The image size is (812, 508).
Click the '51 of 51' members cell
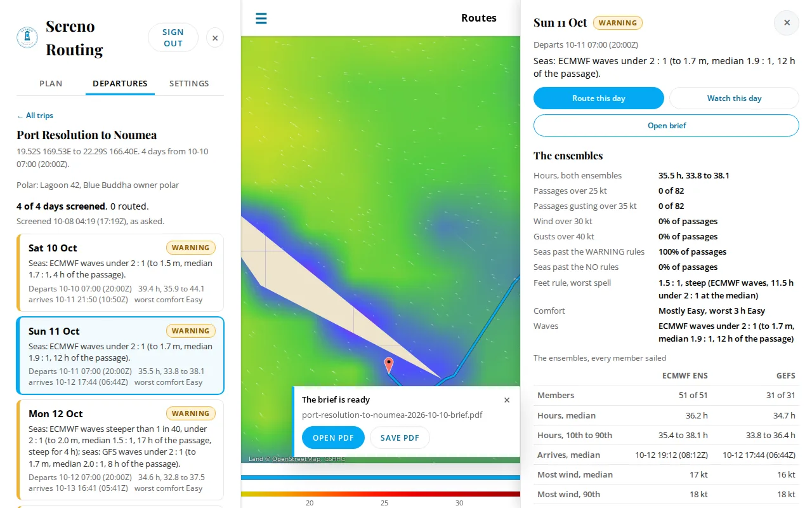point(694,395)
